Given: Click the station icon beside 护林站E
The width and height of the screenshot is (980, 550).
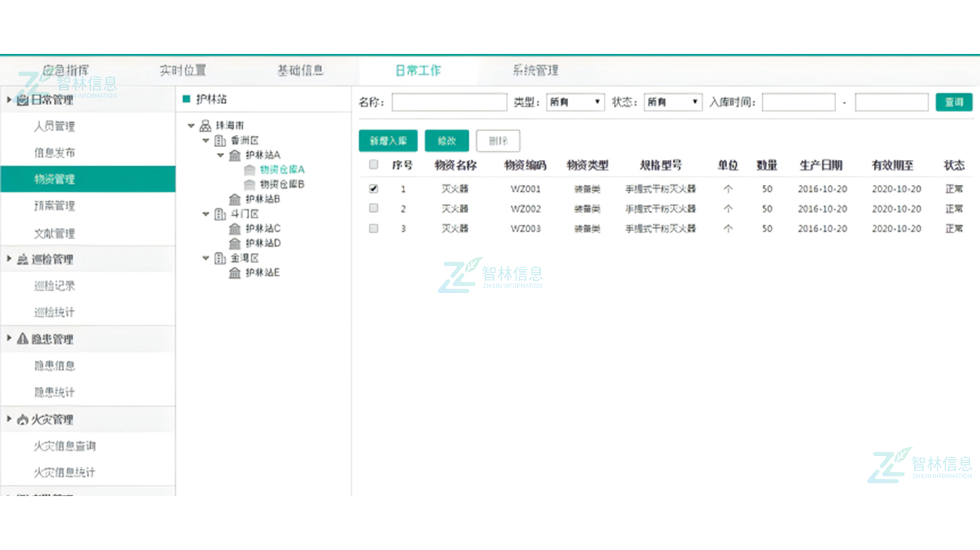Looking at the screenshot, I should [x=235, y=273].
